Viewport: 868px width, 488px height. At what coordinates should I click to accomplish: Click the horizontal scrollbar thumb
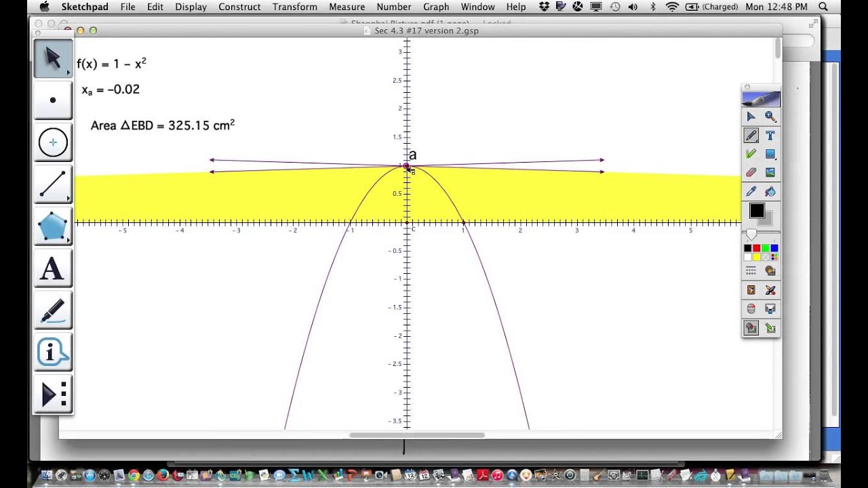click(x=417, y=435)
